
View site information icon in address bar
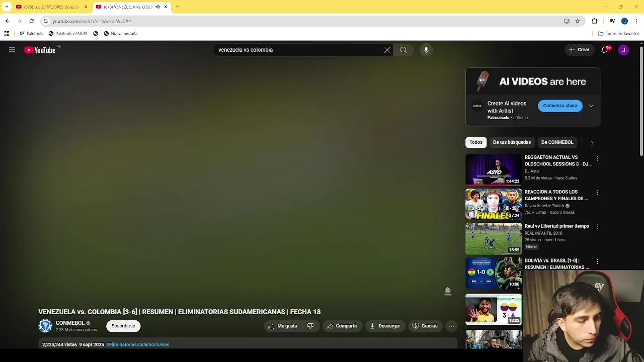click(x=46, y=21)
